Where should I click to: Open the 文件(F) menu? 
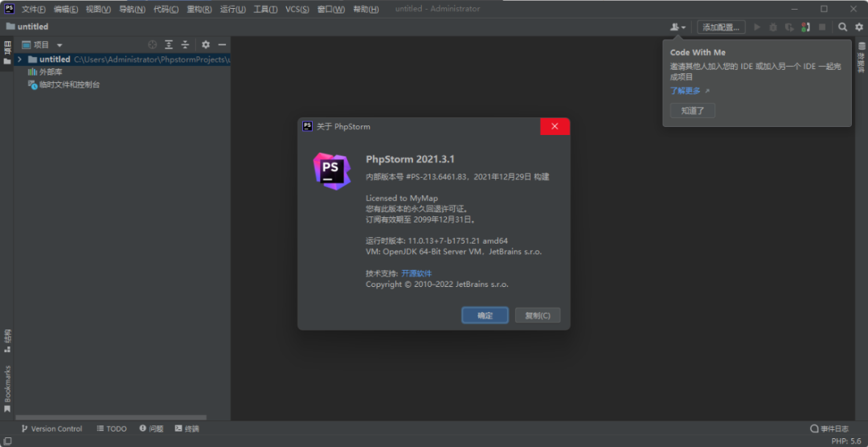point(34,10)
